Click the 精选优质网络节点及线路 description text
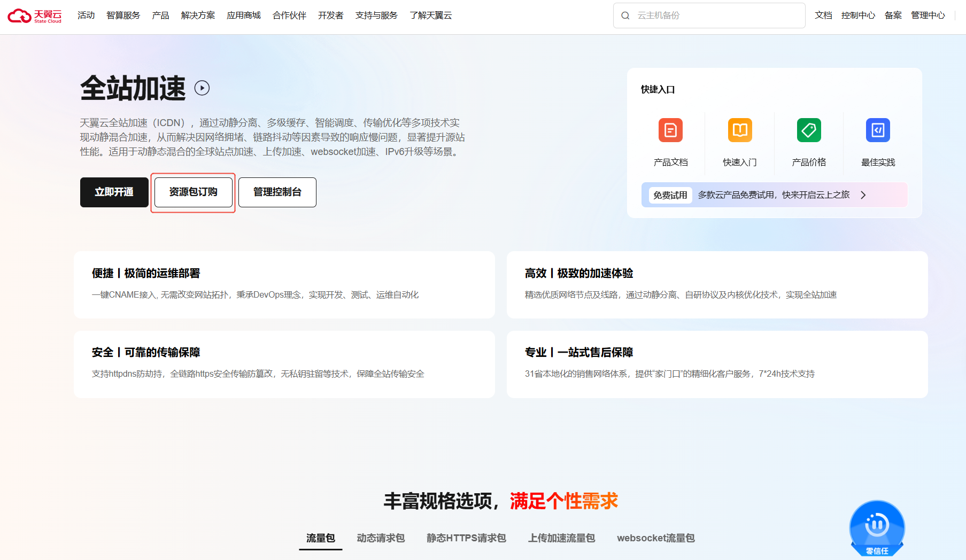 (681, 295)
